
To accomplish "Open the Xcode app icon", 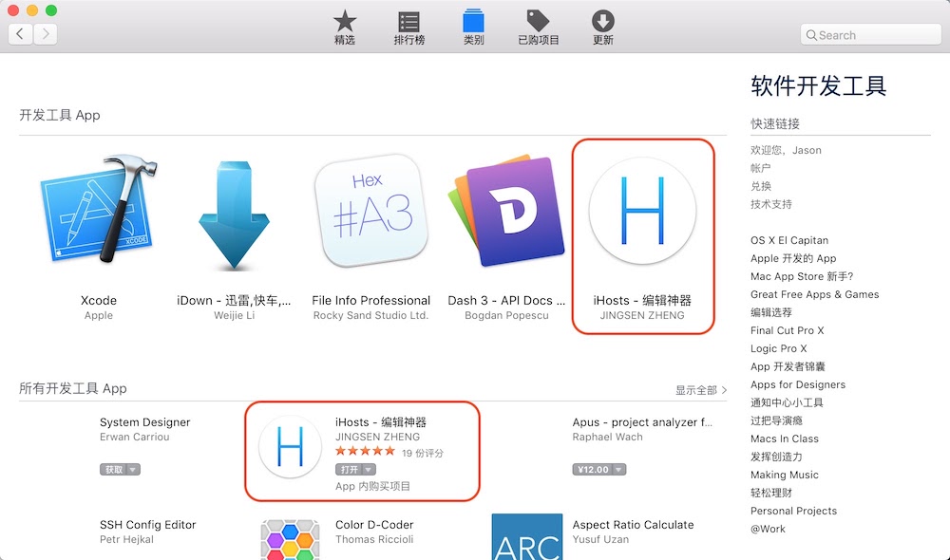I will [x=99, y=209].
